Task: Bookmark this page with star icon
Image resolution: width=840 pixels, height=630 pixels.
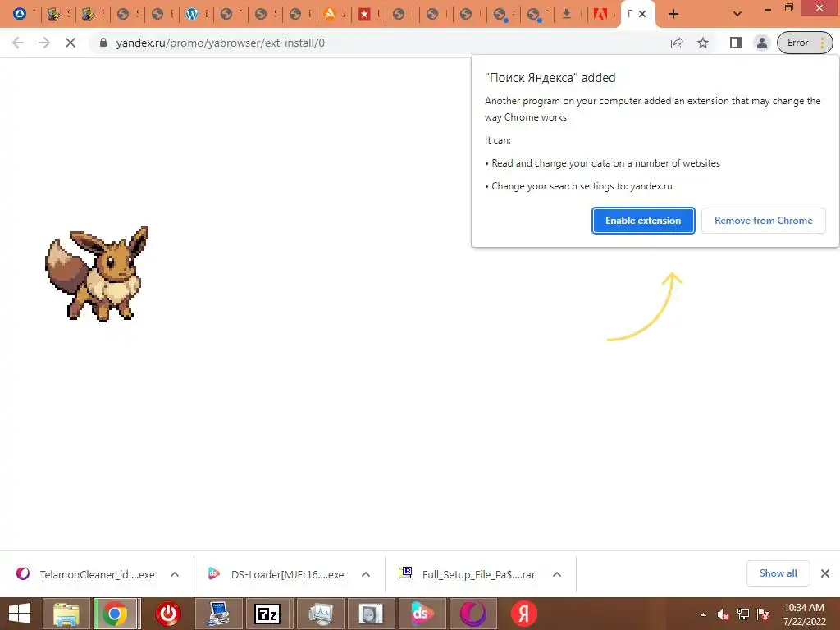Action: tap(703, 43)
